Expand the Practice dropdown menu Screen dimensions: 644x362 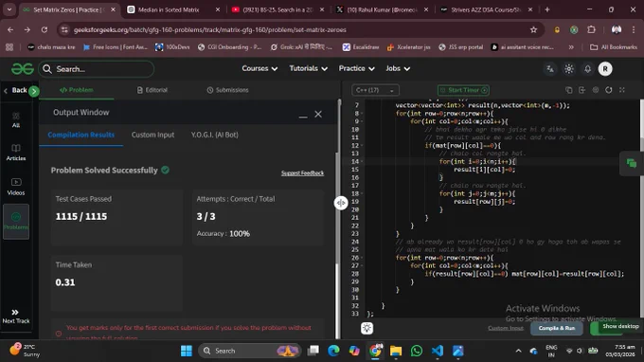pos(356,68)
